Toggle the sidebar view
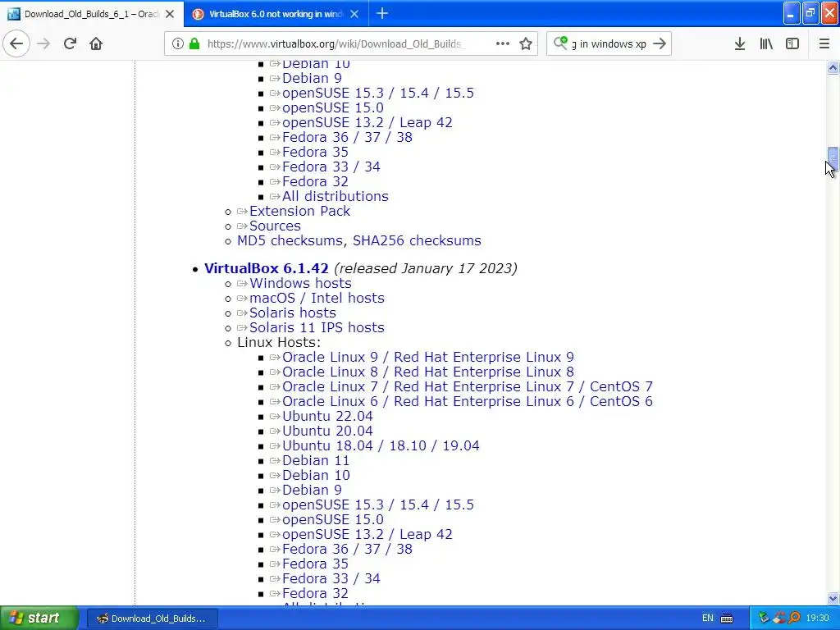 click(x=792, y=44)
